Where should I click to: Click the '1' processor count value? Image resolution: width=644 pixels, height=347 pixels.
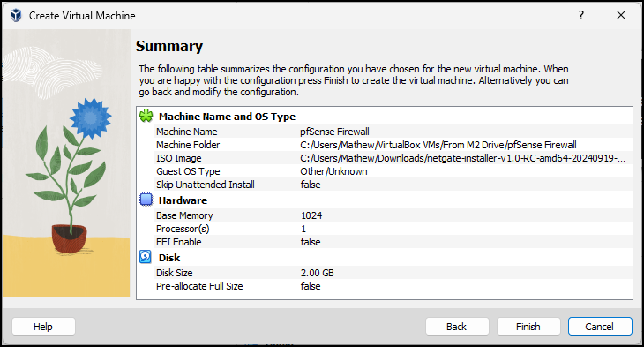303,229
